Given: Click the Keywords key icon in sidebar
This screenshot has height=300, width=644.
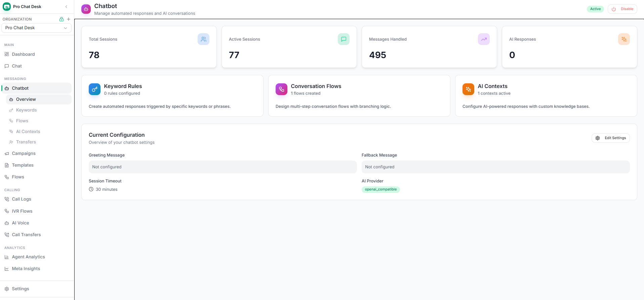Looking at the screenshot, I should [x=11, y=110].
